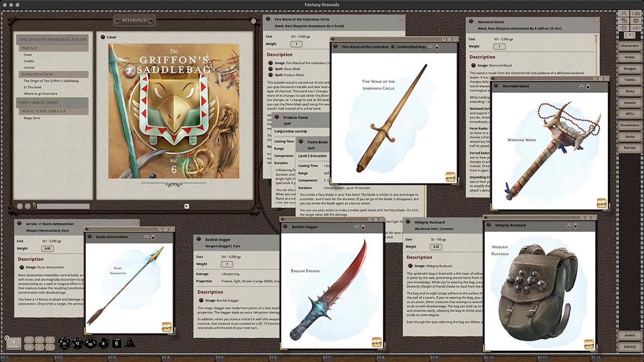
Task: Roll the d6 die at the bottom
Action: [117, 344]
